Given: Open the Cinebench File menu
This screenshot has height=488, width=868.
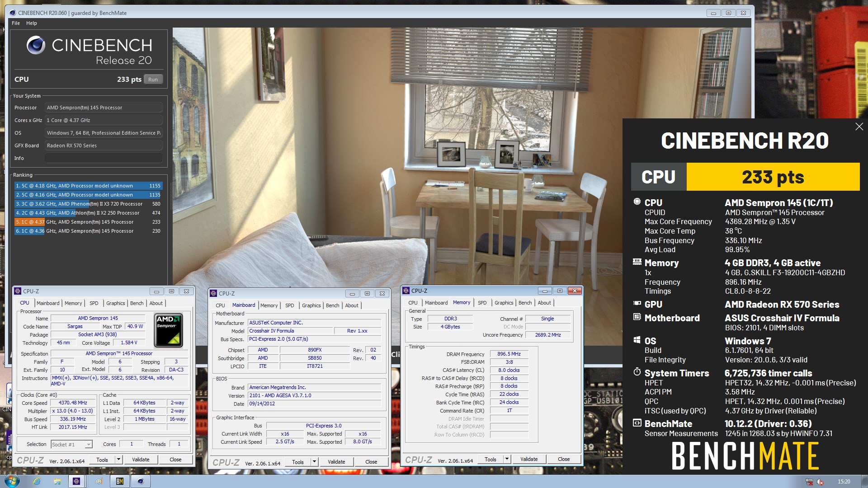Looking at the screenshot, I should pos(16,23).
